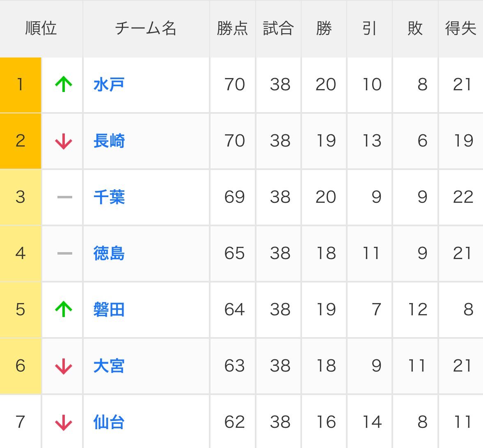Click the green up arrow next to 水戸

coord(62,85)
